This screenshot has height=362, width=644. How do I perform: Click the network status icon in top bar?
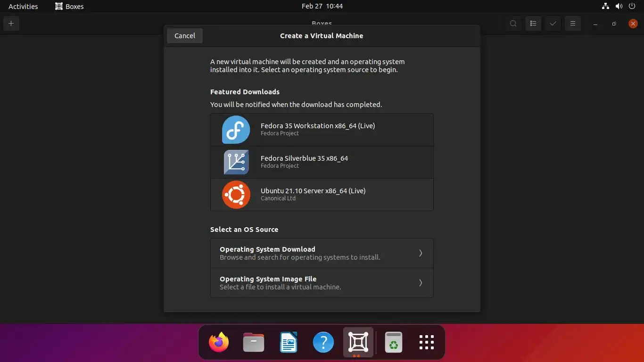(606, 6)
